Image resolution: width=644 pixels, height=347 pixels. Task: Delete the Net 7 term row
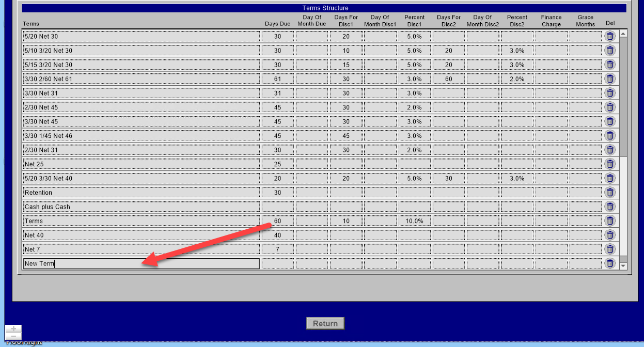coord(610,249)
